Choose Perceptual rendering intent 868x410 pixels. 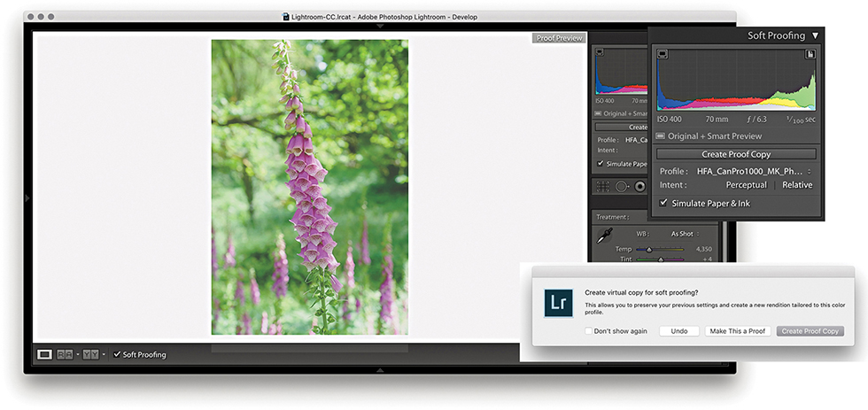(746, 185)
